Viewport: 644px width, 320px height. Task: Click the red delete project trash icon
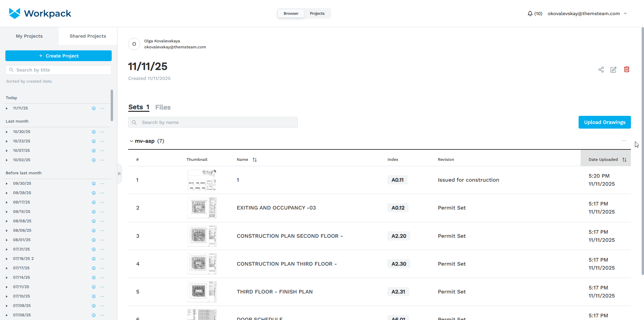(x=626, y=70)
